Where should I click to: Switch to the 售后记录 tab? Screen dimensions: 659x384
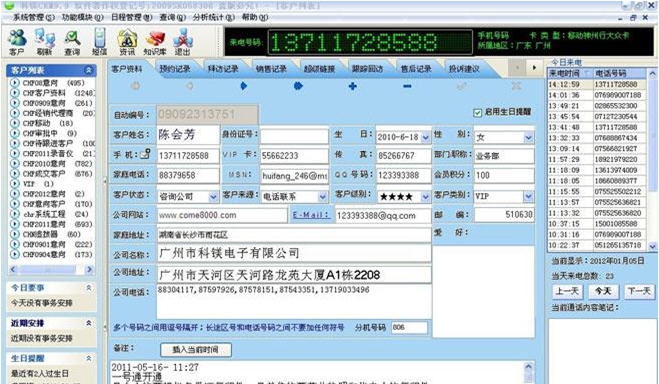(416, 69)
